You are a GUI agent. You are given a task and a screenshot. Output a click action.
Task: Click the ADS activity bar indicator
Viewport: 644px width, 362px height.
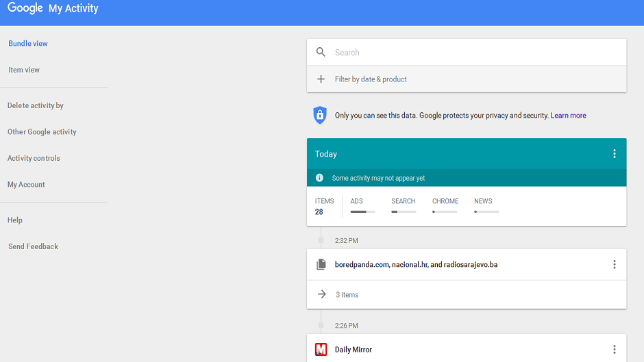coord(362,211)
